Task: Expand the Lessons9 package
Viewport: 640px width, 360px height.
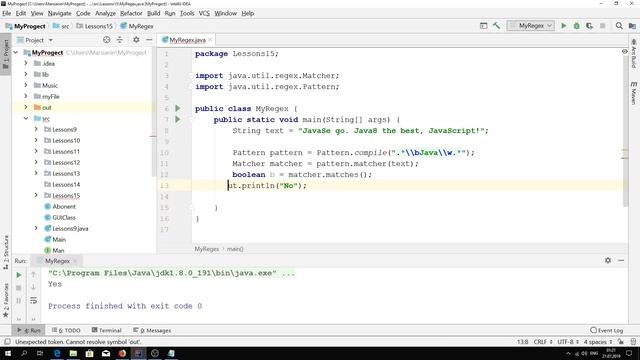Action: pos(36,129)
